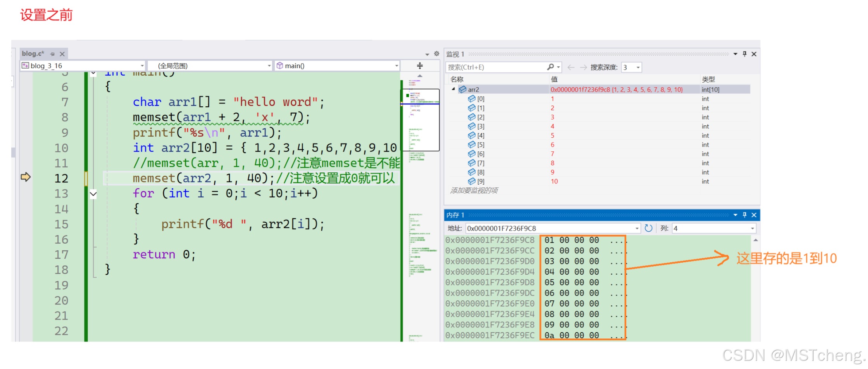868x369 pixels.
Task: Open the 监视 1 window options dropdown
Action: click(x=735, y=54)
